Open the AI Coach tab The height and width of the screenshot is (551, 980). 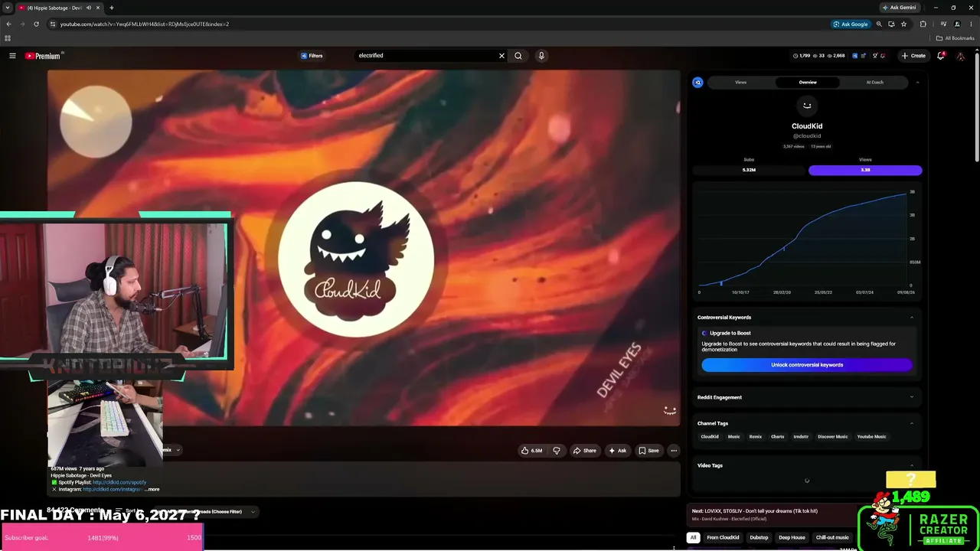874,82
